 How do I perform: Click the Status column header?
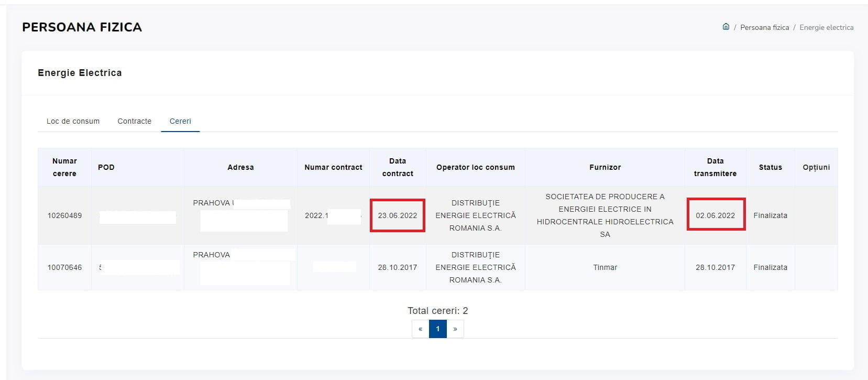coord(771,167)
